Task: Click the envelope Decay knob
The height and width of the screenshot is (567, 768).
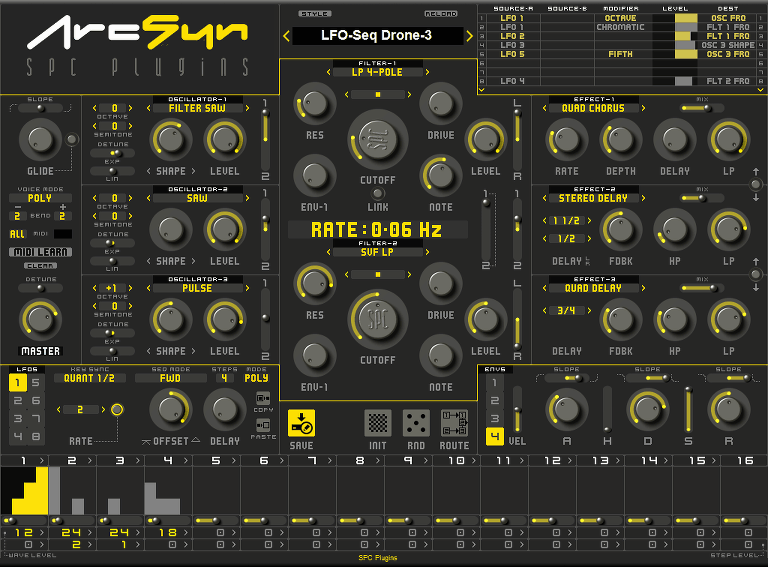Action: point(648,409)
